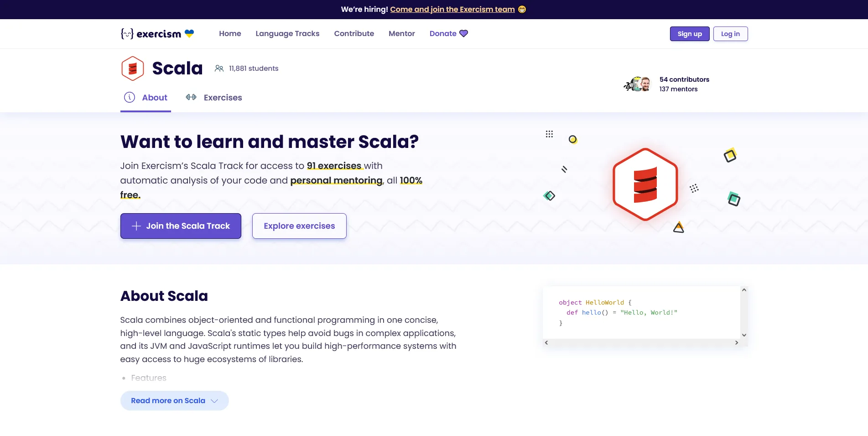Image resolution: width=868 pixels, height=436 pixels.
Task: Open the Home menu item
Action: pyautogui.click(x=230, y=33)
